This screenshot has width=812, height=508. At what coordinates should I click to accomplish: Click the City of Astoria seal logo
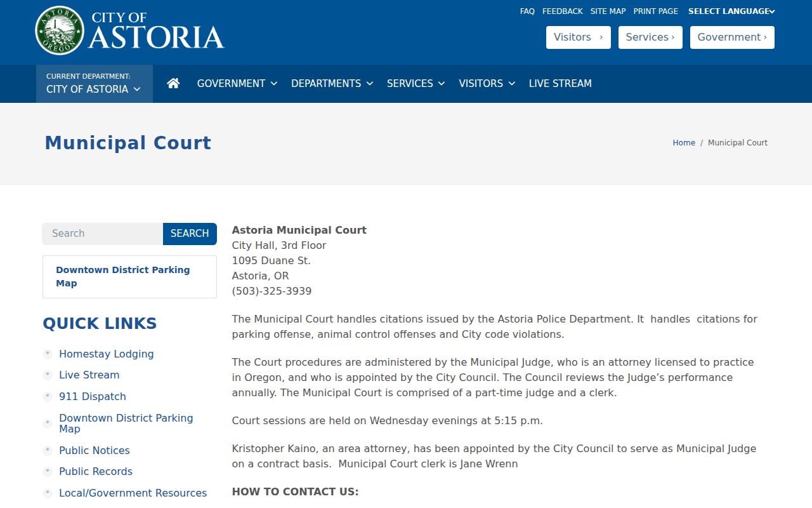tap(60, 30)
